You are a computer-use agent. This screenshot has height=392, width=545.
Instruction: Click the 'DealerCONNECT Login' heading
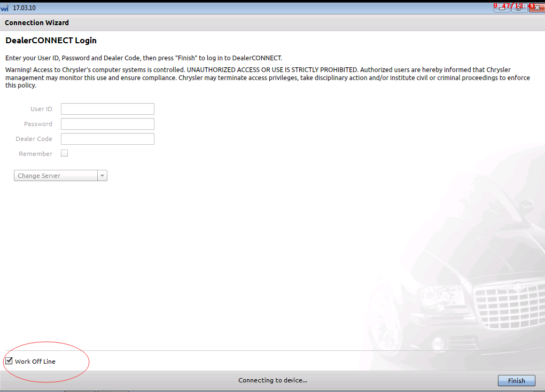(51, 40)
